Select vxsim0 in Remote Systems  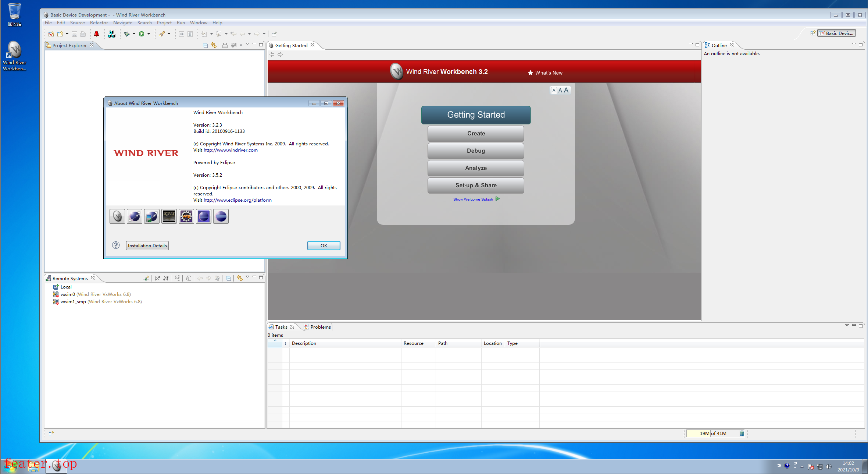click(68, 294)
